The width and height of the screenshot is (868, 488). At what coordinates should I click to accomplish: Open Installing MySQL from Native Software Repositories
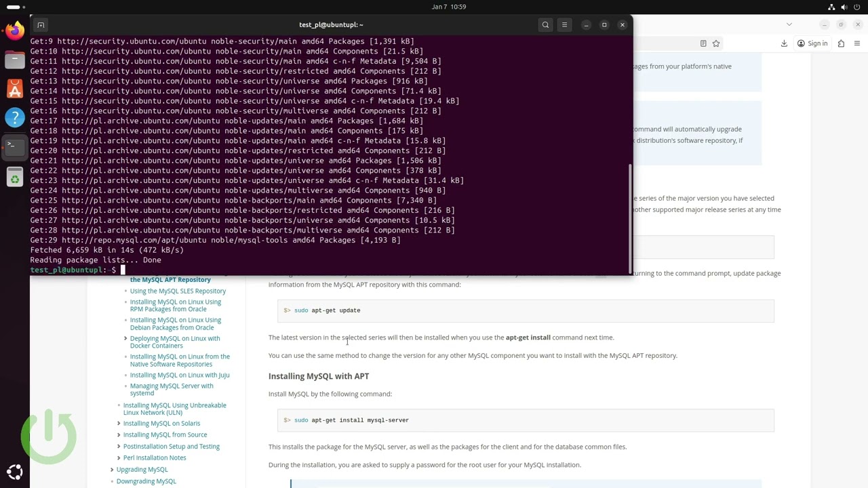[180, 360]
